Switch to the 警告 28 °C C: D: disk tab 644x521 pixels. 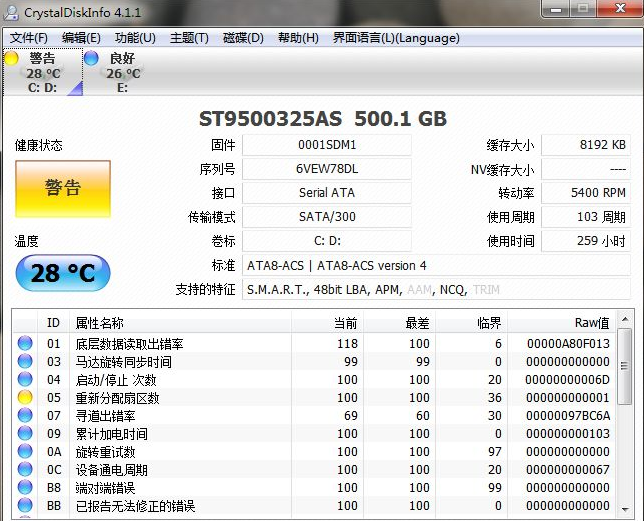click(x=43, y=72)
